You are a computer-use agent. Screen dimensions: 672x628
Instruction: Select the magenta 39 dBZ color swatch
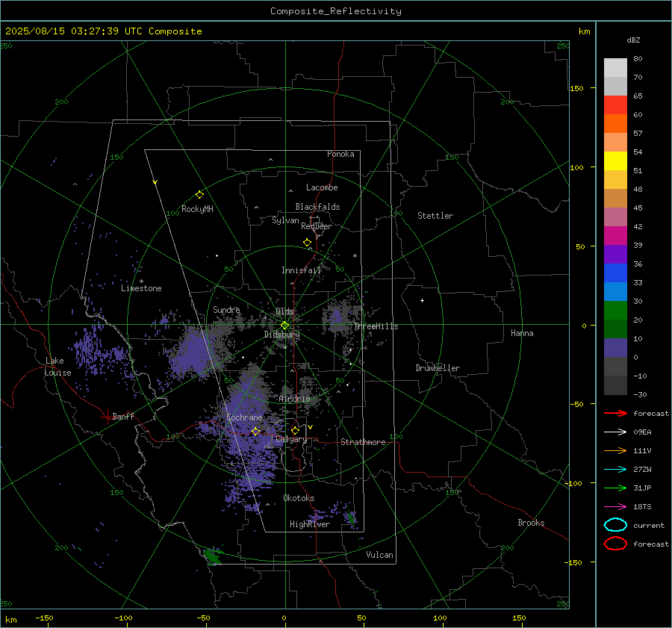(x=615, y=235)
